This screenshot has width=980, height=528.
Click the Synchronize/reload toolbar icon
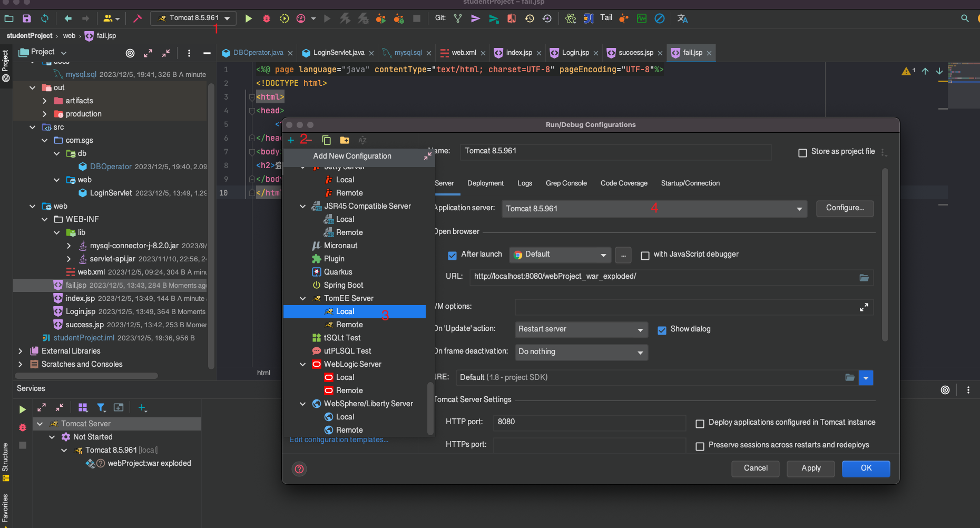(45, 18)
